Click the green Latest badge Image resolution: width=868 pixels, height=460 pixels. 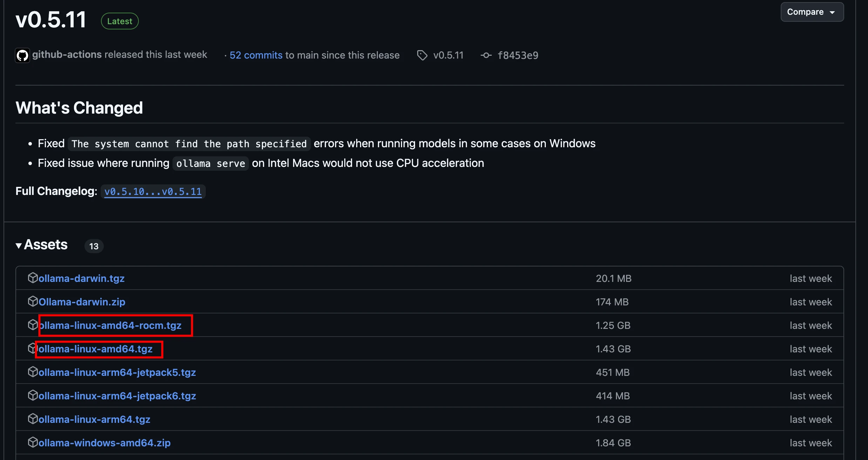click(120, 21)
